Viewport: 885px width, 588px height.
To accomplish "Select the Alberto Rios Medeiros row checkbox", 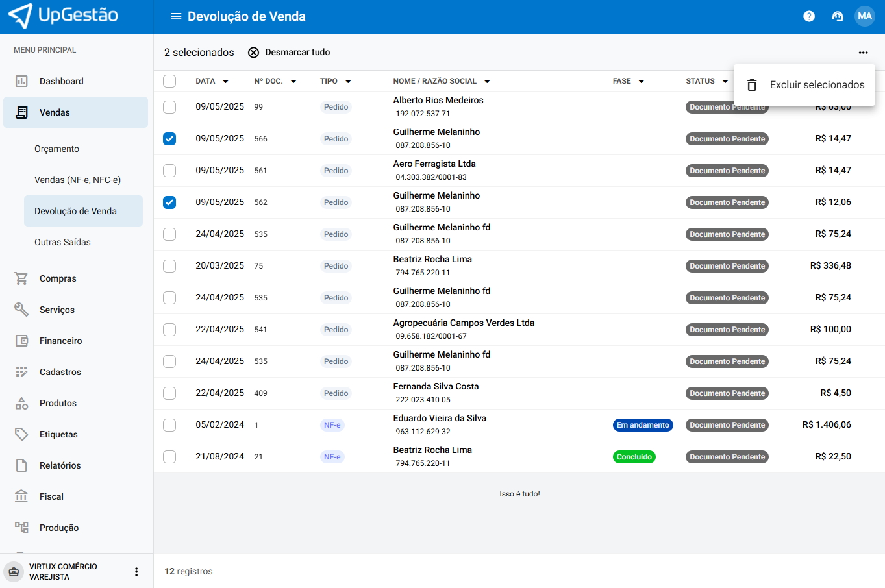I will coord(169,107).
